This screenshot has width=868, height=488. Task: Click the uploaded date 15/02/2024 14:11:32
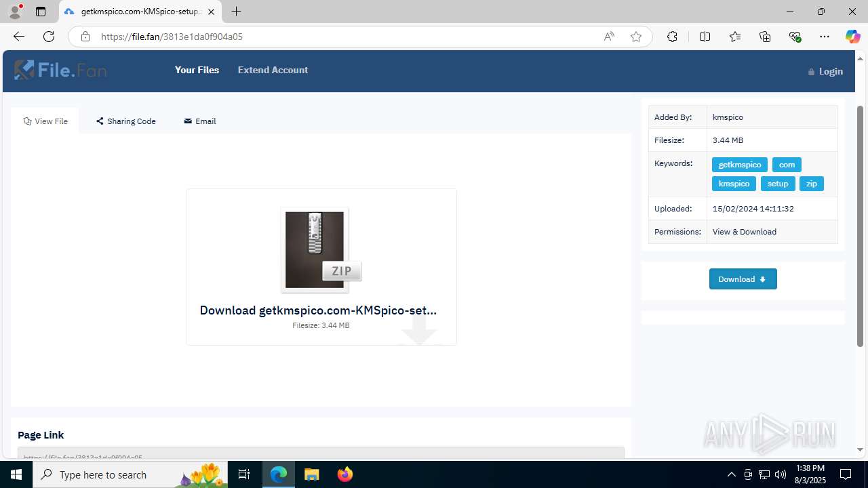753,209
